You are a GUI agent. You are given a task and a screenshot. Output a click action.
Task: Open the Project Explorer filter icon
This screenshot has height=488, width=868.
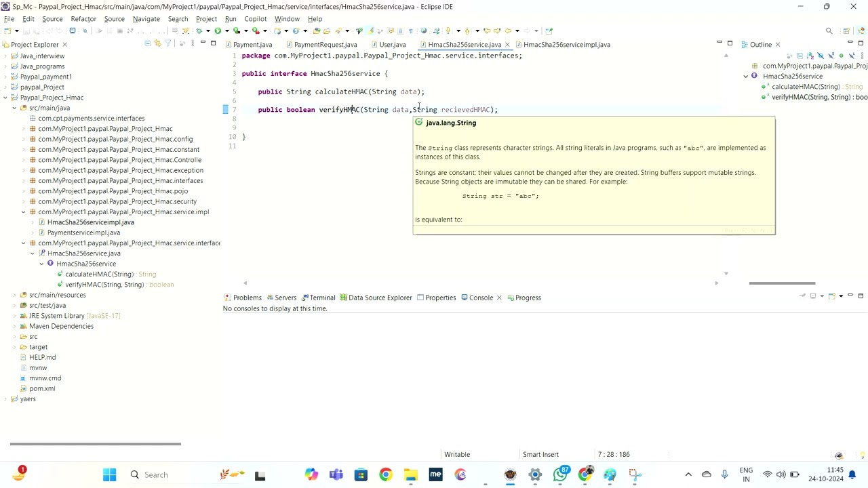tap(167, 43)
